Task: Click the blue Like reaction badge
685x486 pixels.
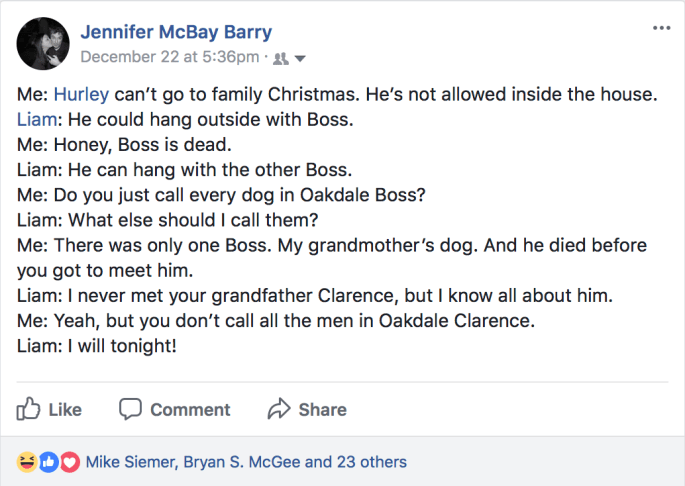Action: tap(48, 462)
